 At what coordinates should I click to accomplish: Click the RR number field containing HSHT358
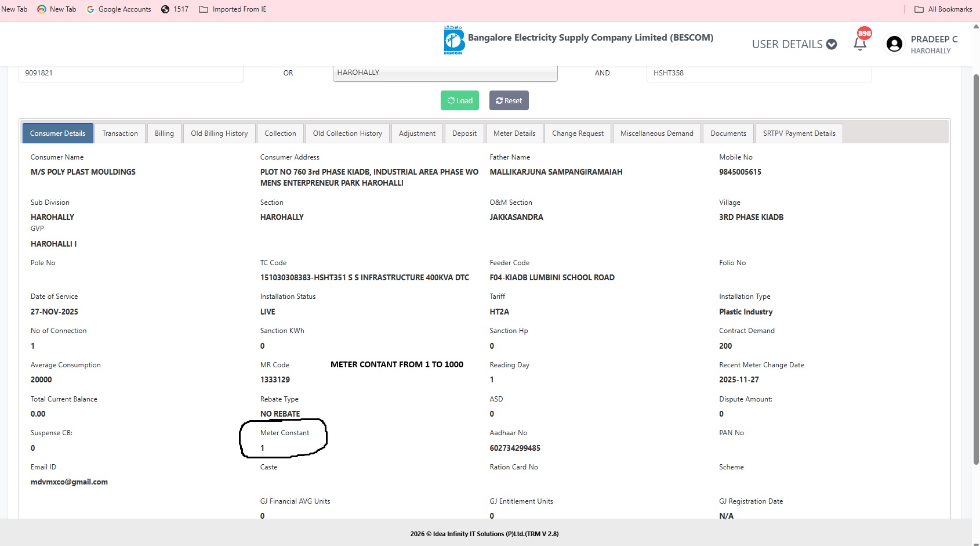(759, 73)
